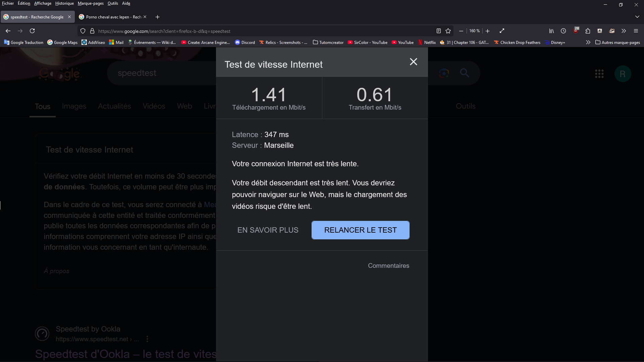
Task: Enter full screen with the arrows icon
Action: click(502, 31)
